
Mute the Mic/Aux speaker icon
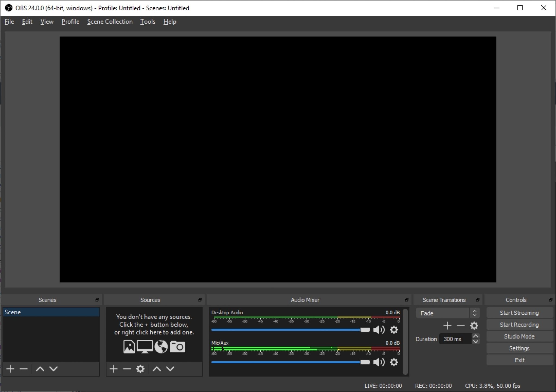coord(379,362)
